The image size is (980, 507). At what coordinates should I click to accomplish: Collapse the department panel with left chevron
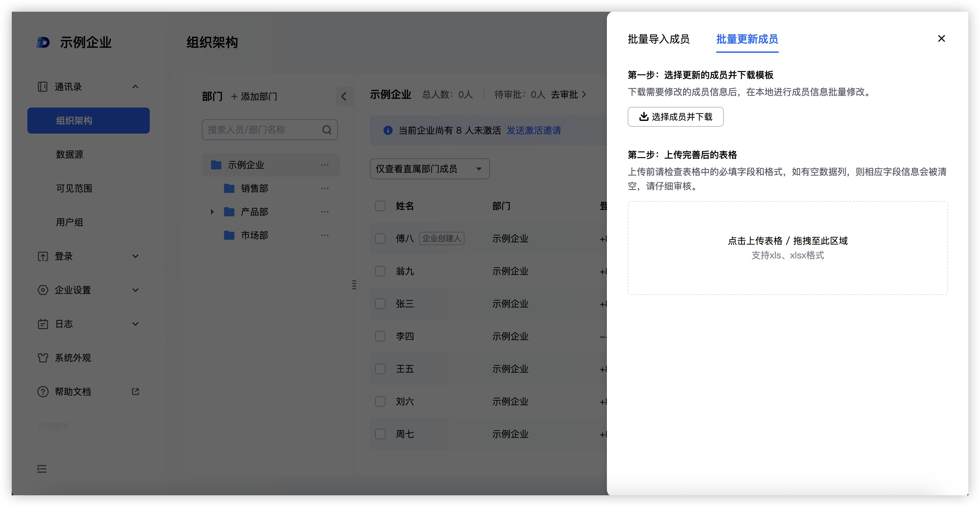pyautogui.click(x=343, y=96)
